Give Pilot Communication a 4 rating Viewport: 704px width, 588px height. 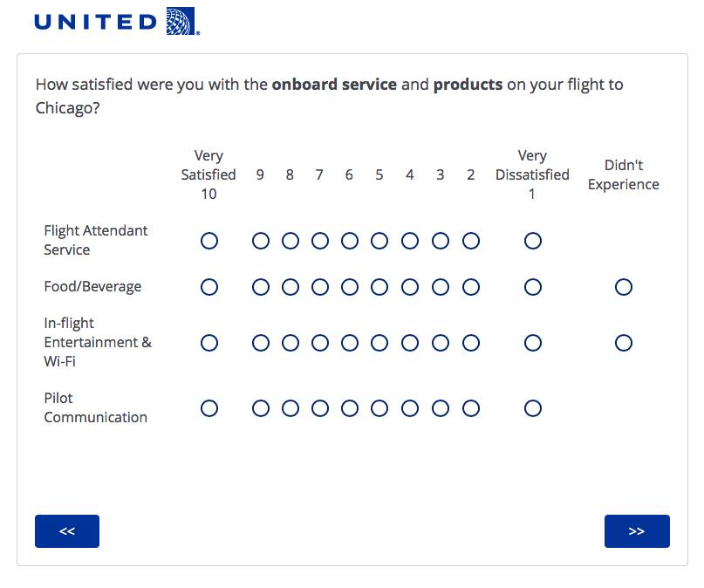409,407
